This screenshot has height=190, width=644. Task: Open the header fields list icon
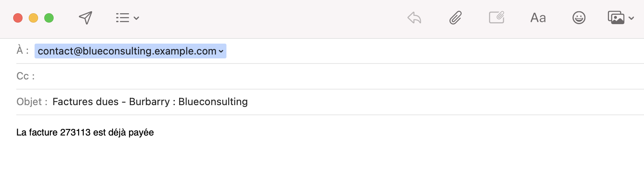coord(122,18)
